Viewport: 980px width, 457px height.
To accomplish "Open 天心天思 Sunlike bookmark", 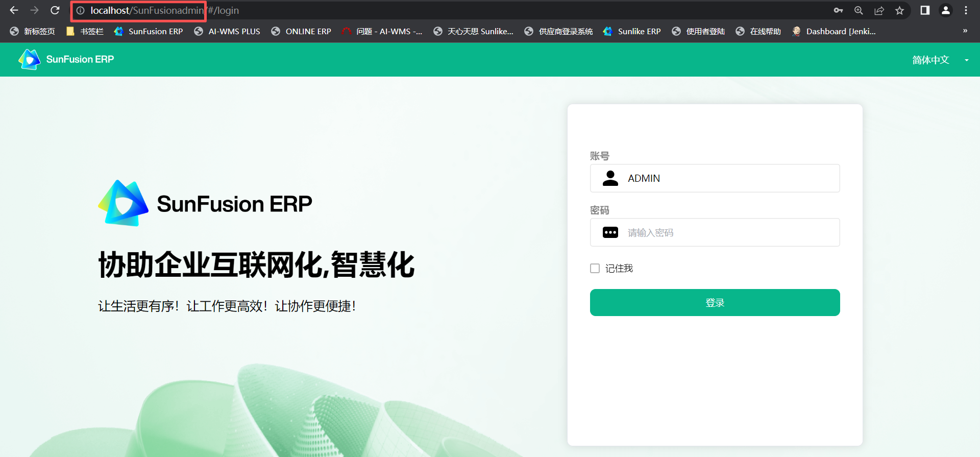I will tap(474, 31).
